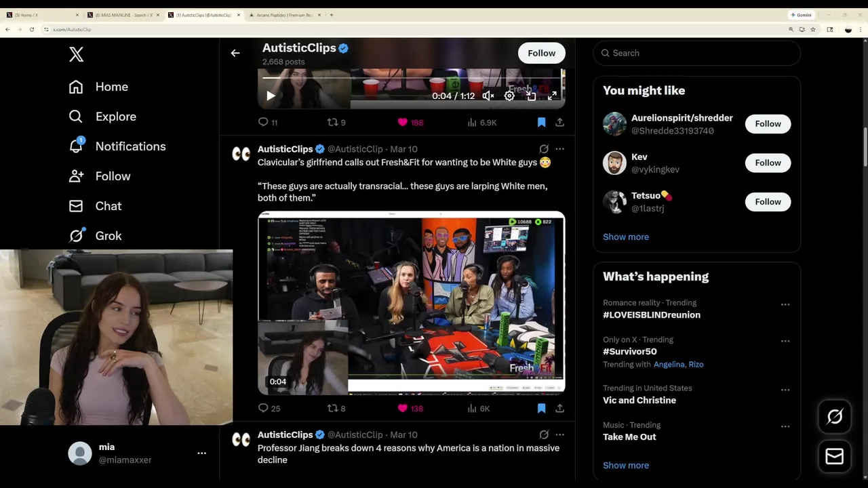Open Grok explain on Clavicular post
The image size is (868, 488).
click(x=544, y=149)
